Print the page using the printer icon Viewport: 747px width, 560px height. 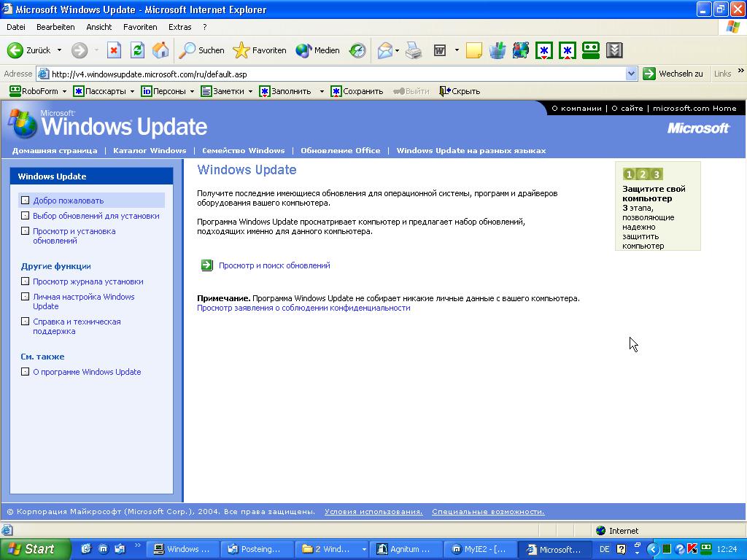click(414, 50)
